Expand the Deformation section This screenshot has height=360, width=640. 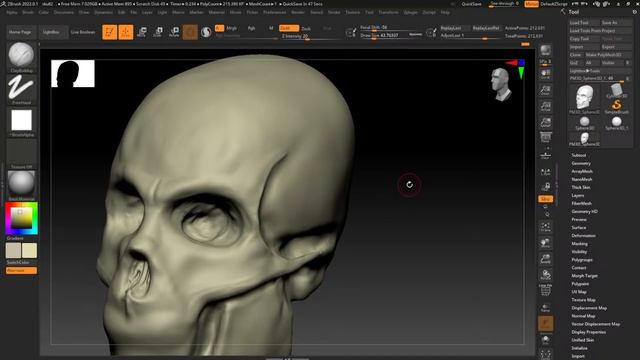click(x=583, y=236)
